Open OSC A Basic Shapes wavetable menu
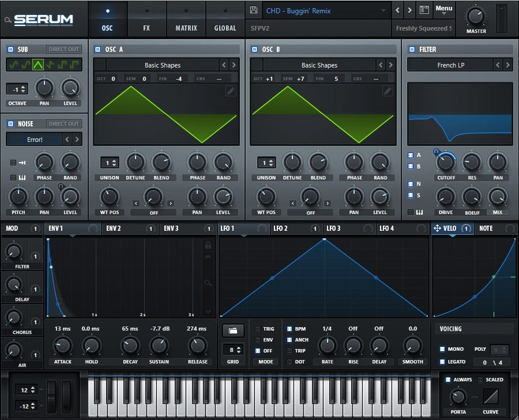 [x=163, y=65]
